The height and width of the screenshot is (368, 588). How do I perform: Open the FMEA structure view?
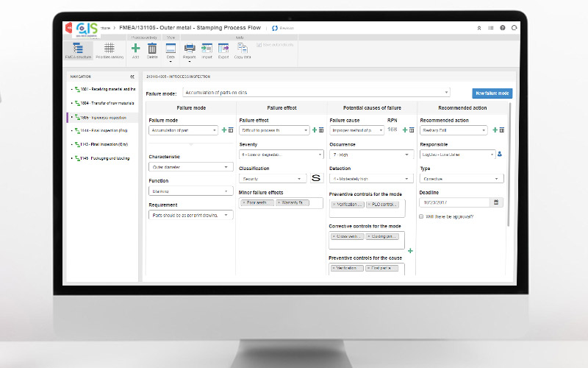coord(78,49)
